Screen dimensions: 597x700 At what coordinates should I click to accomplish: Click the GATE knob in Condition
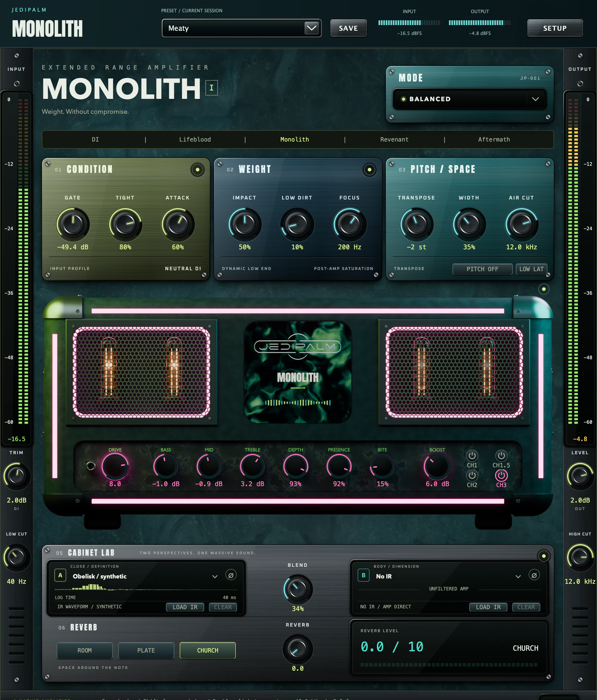pos(73,224)
